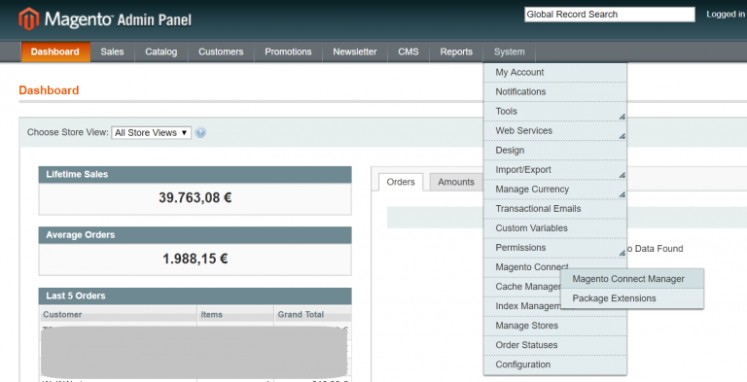Open the Catalog menu
This screenshot has height=382, width=747.
(161, 52)
